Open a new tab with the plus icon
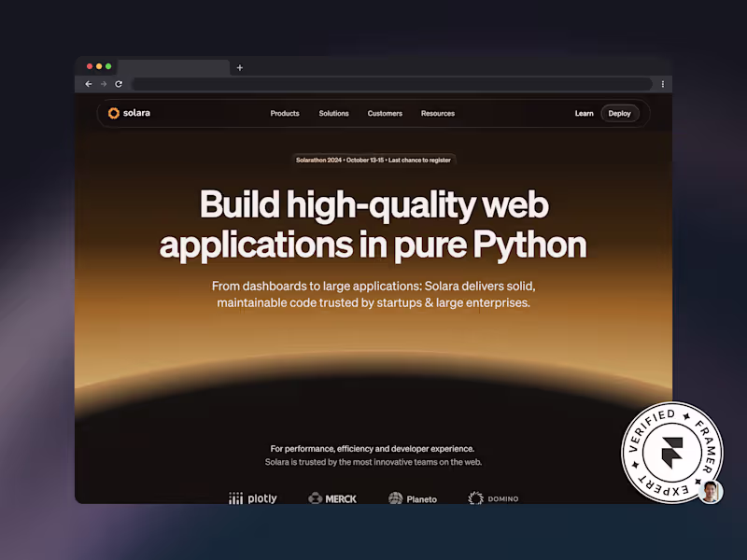This screenshot has height=560, width=747. (x=240, y=67)
